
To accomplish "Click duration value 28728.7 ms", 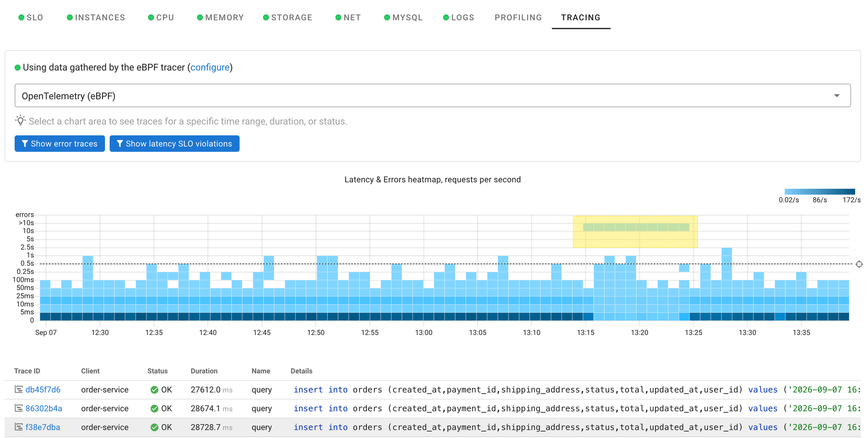I will [212, 427].
